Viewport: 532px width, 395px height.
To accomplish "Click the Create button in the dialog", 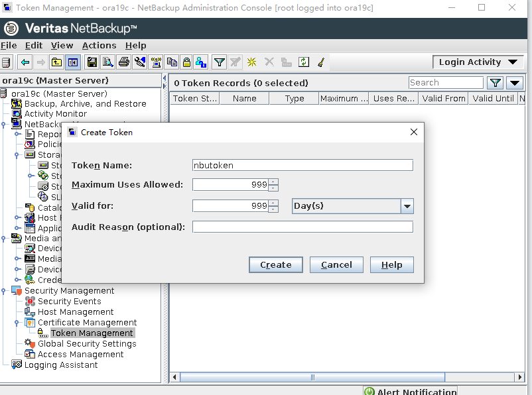I will click(275, 264).
